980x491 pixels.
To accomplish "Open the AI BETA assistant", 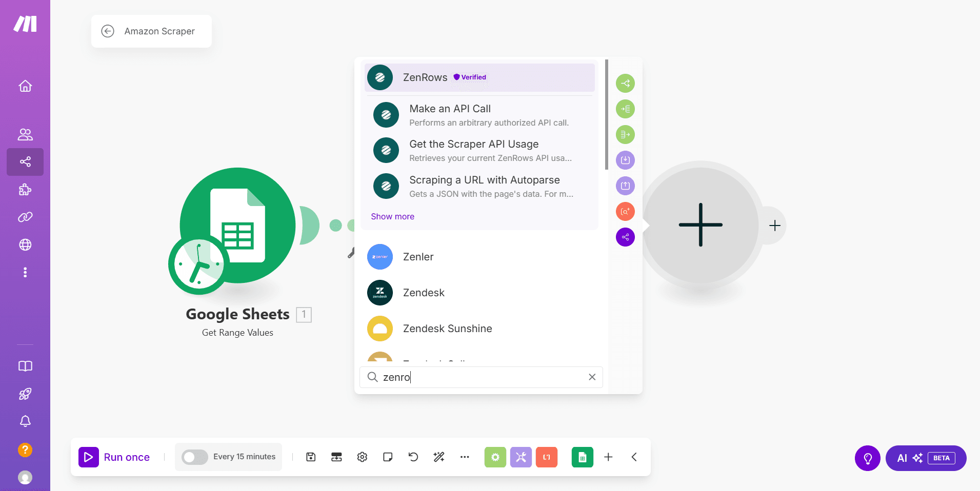I will pyautogui.click(x=926, y=458).
